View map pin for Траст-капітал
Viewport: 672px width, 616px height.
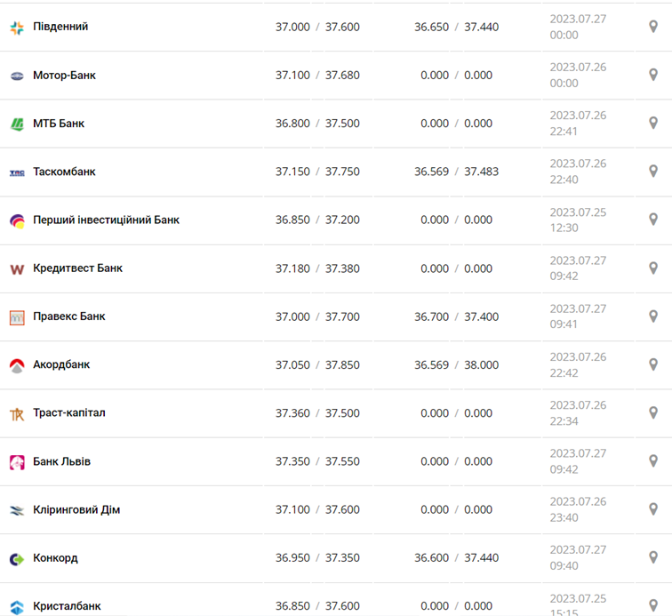[653, 412]
